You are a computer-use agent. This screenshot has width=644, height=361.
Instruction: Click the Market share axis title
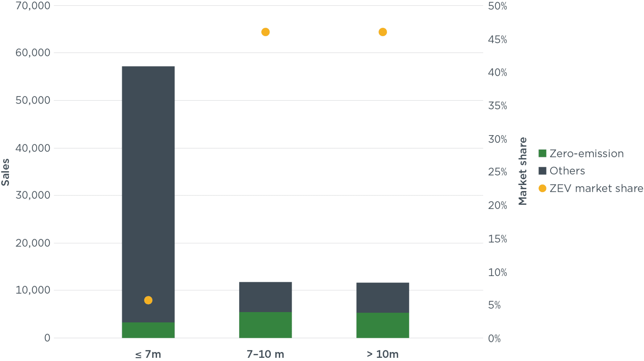523,171
